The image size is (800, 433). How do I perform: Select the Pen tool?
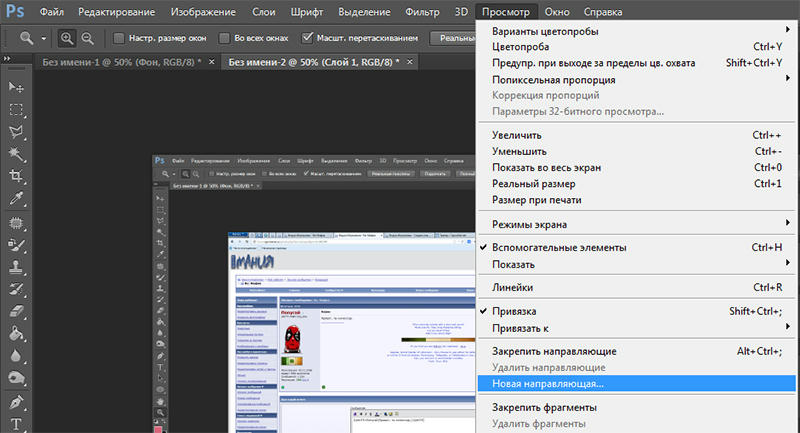point(16,402)
